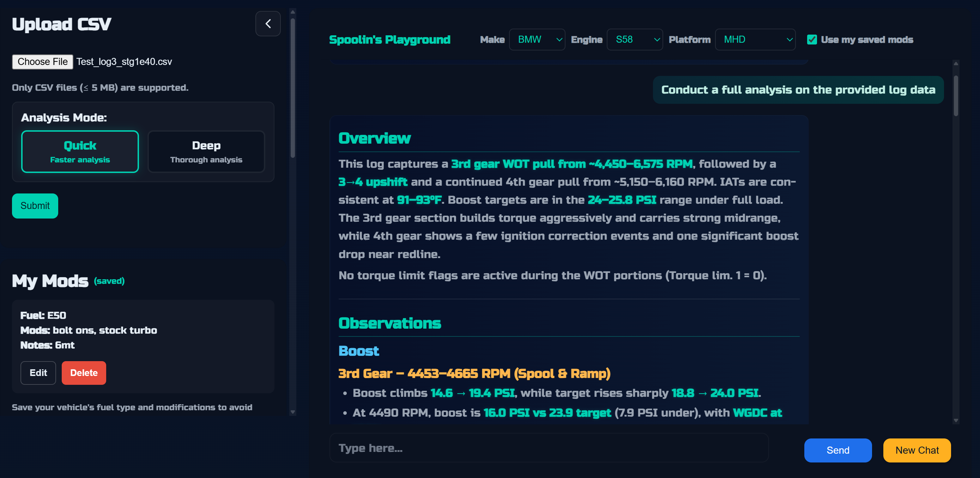
Task: Submit the uploaded CSV
Action: (35, 206)
